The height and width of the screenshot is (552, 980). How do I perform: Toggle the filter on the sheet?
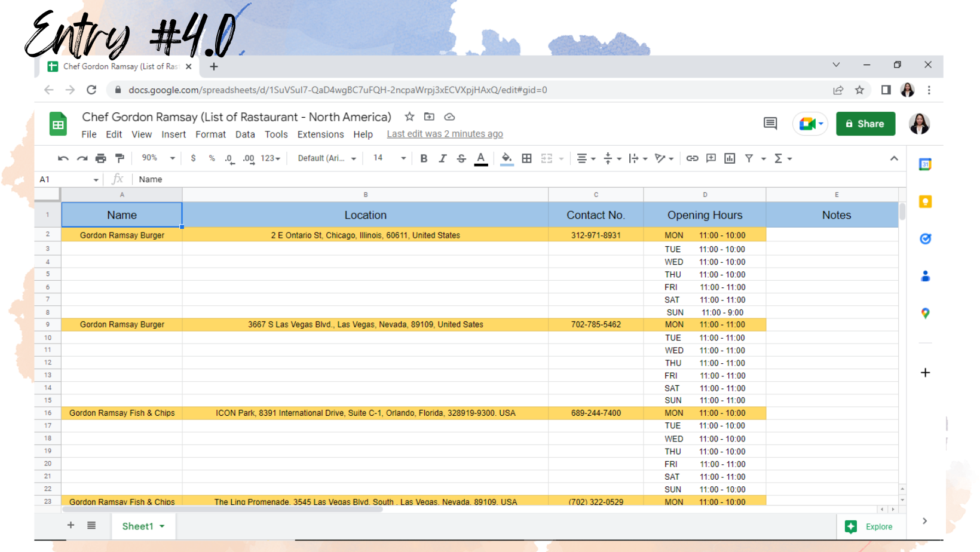click(749, 158)
